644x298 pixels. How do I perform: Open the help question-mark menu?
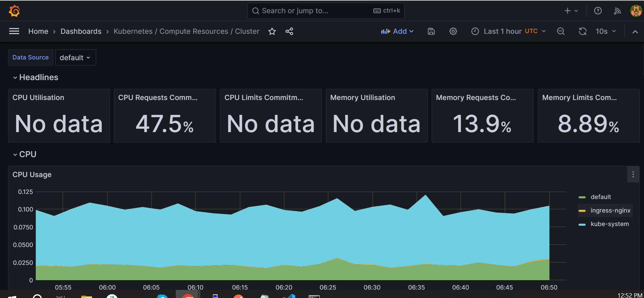point(598,11)
